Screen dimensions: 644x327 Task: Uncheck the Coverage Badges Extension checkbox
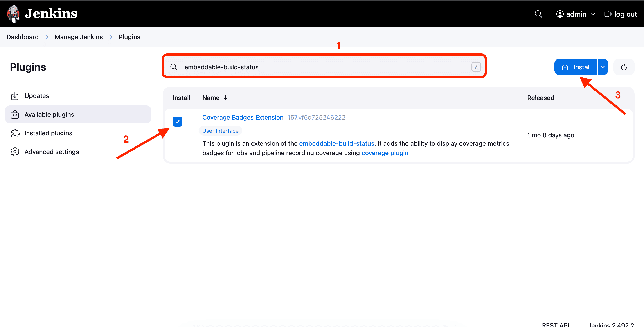(177, 122)
